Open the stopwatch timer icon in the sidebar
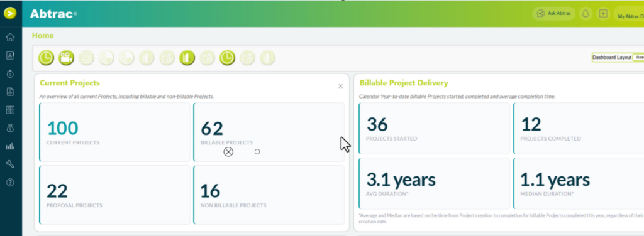644x236 pixels. pyautogui.click(x=10, y=74)
